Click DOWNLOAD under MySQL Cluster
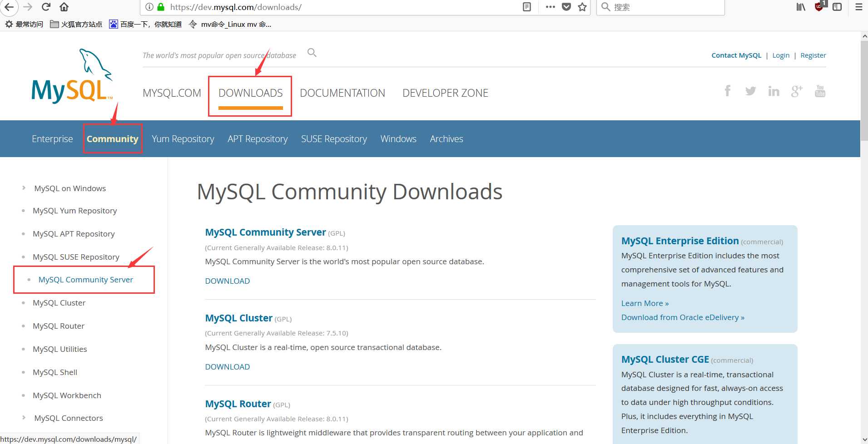 pyautogui.click(x=228, y=367)
